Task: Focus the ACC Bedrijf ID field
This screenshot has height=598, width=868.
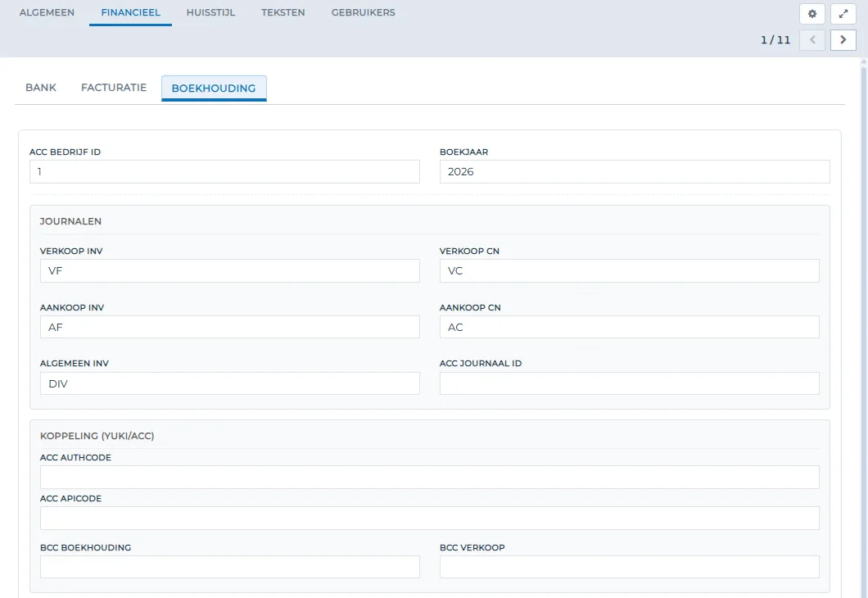Action: tap(224, 172)
